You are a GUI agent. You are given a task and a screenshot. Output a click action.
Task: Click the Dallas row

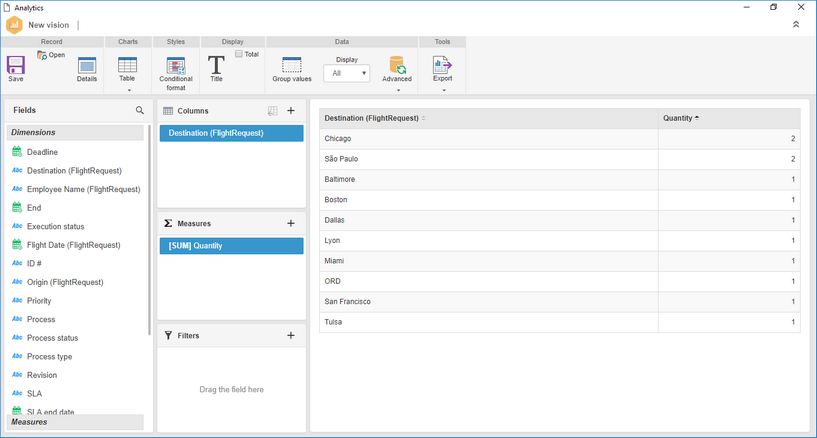click(560, 220)
